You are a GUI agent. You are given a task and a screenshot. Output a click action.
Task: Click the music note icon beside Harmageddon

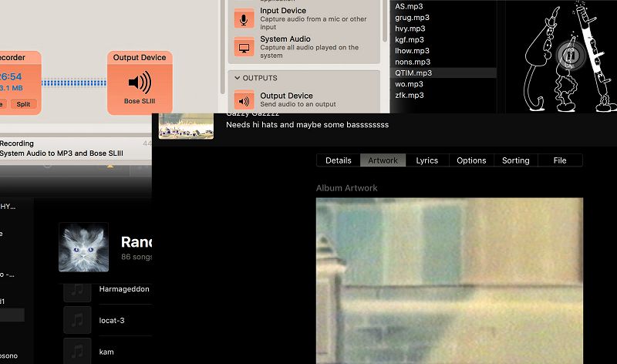[x=76, y=289]
